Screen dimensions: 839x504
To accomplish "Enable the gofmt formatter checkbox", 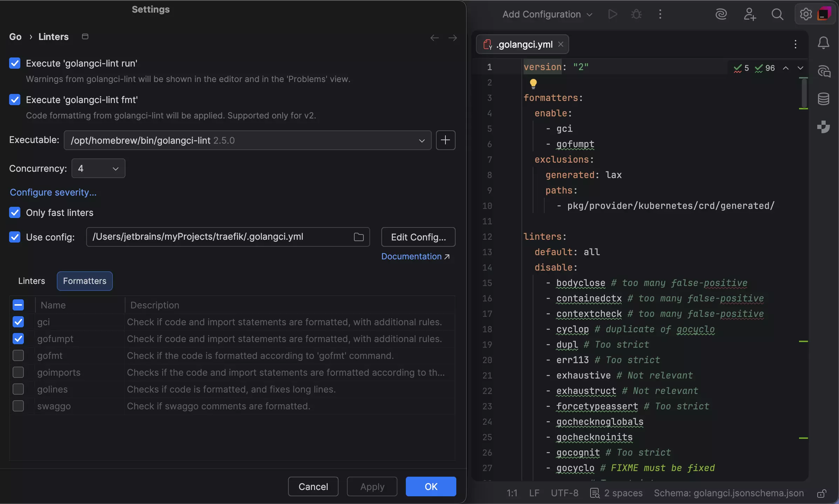I will [18, 355].
